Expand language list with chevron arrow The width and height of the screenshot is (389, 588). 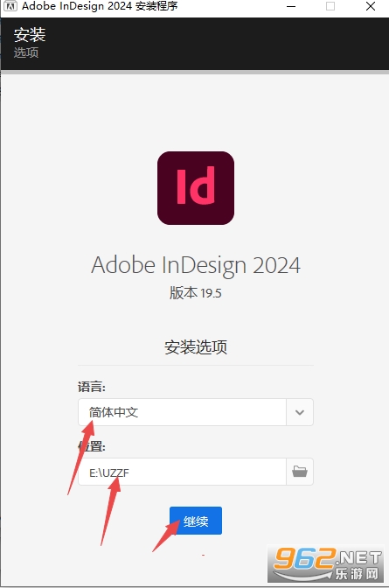point(300,412)
